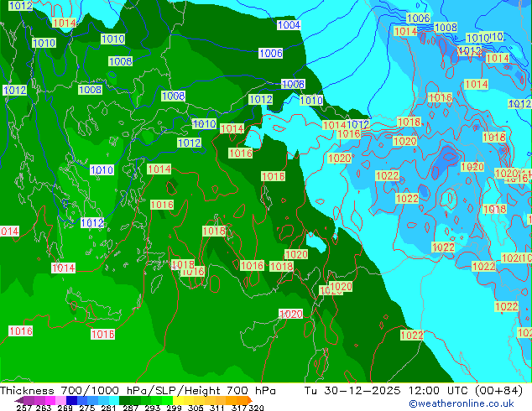Screen dimensions: 532x411
Task: Click the legend value 257
Action: pyautogui.click(x=24, y=408)
